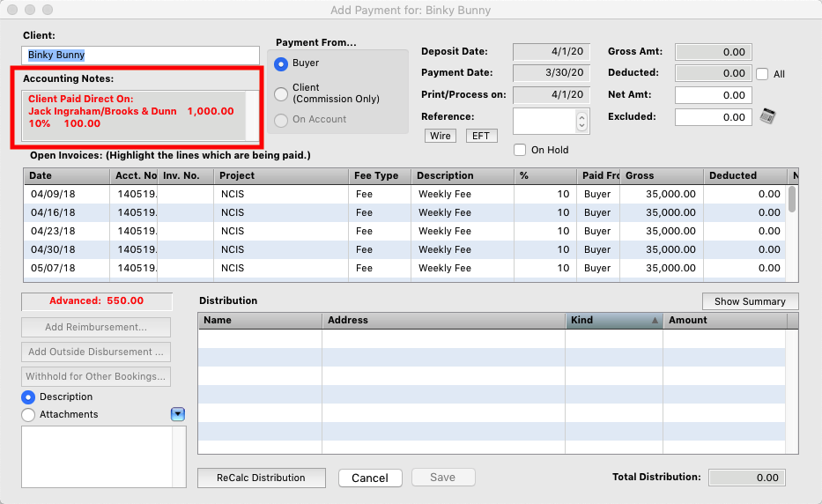
Task: Click the description text box at bottom left
Action: coord(97,456)
